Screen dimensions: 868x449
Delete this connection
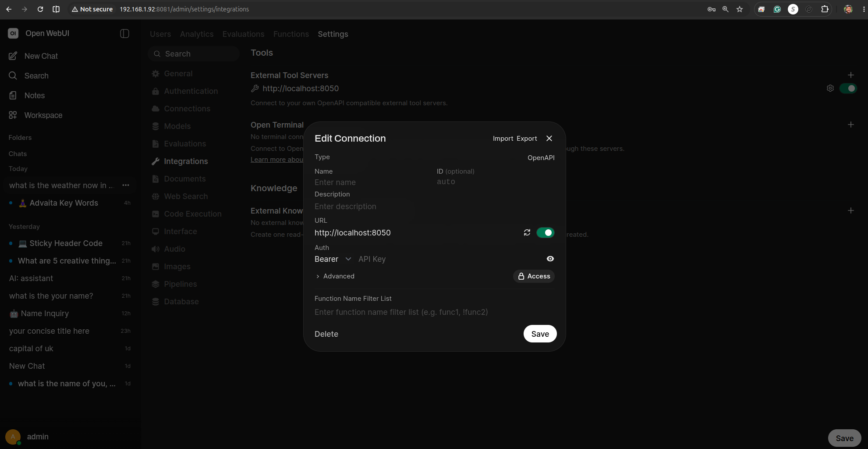click(326, 334)
